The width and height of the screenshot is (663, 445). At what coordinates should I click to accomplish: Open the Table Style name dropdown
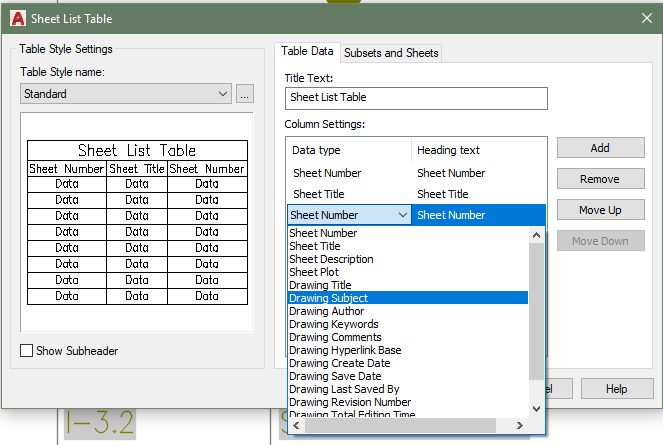point(126,93)
